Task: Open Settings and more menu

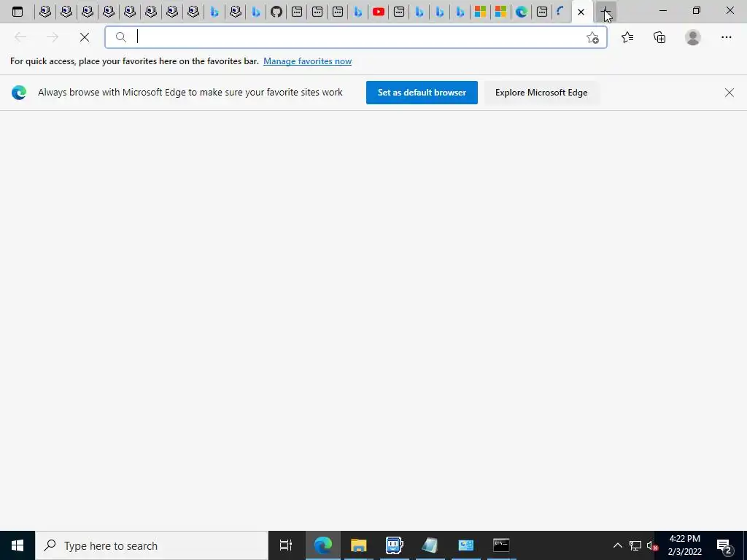Action: (726, 37)
